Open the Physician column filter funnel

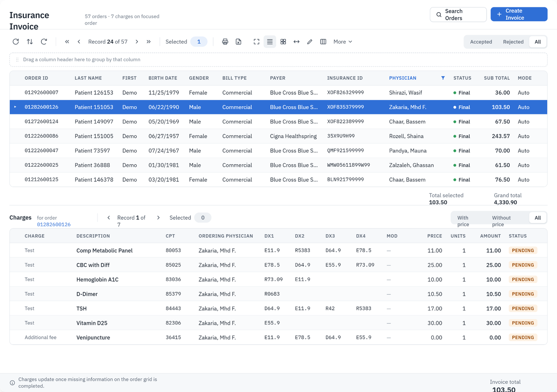[x=443, y=78]
